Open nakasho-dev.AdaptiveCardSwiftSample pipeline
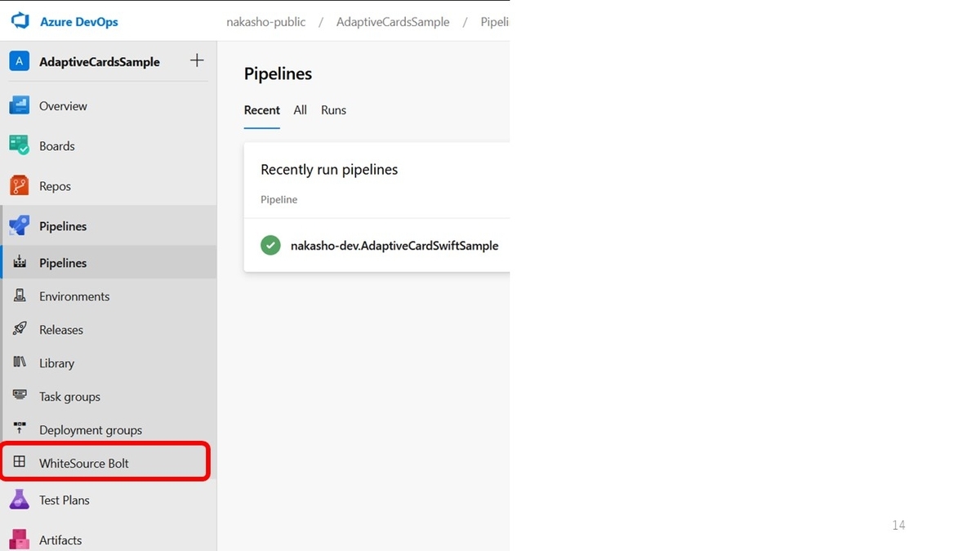 pyautogui.click(x=394, y=246)
